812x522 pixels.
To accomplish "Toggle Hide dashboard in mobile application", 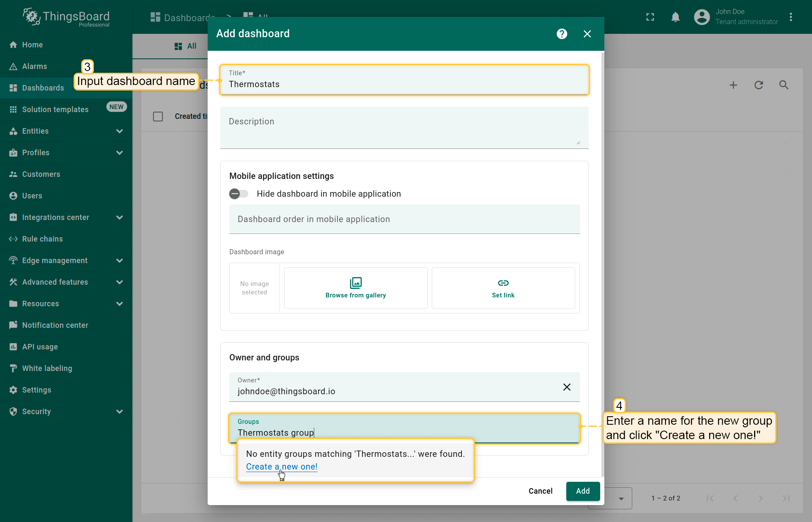I will tap(239, 194).
